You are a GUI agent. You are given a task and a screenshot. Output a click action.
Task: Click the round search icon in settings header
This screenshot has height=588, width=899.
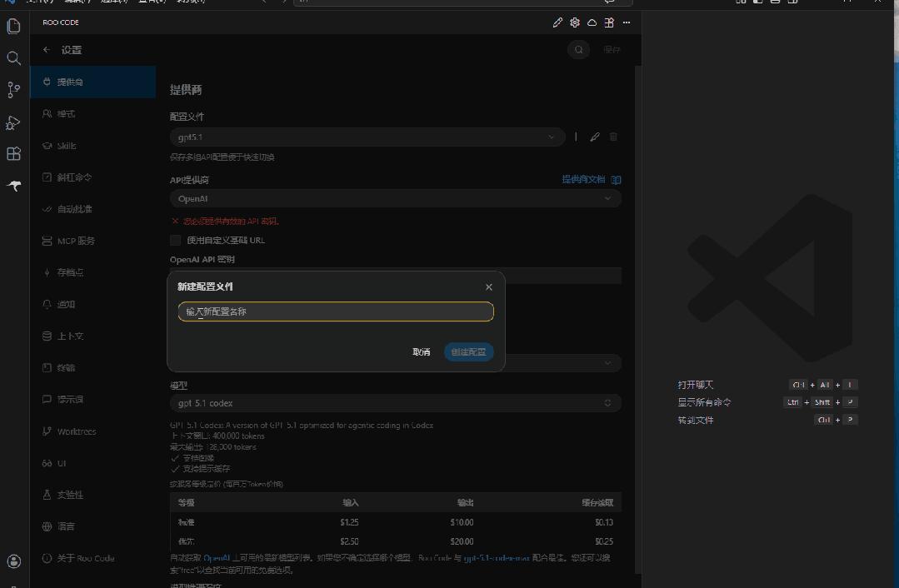[x=578, y=50]
